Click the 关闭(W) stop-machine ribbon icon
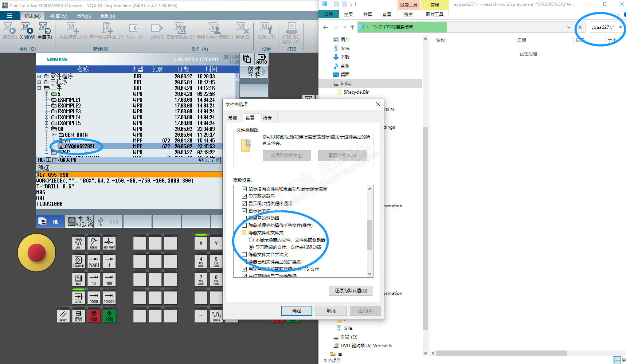 [x=27, y=31]
